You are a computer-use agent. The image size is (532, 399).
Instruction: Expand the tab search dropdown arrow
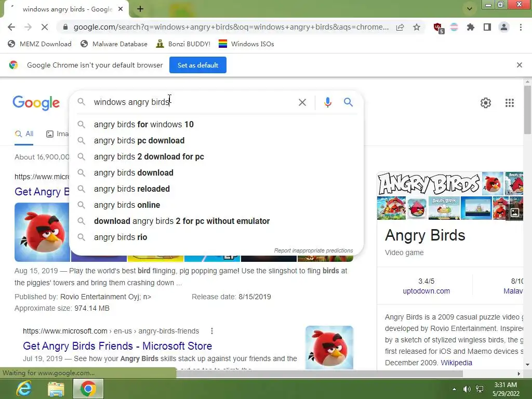tap(470, 9)
